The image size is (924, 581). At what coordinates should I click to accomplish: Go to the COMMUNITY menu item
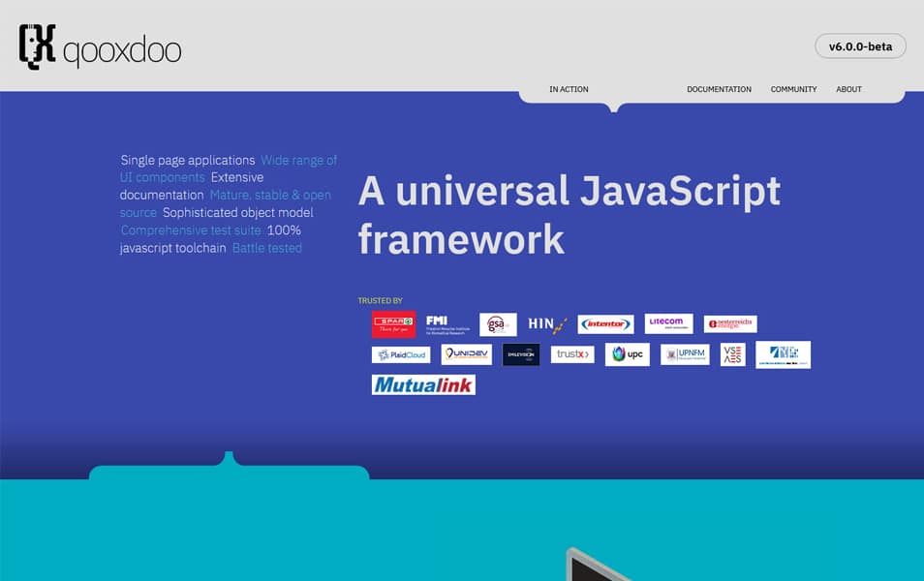pyautogui.click(x=794, y=89)
